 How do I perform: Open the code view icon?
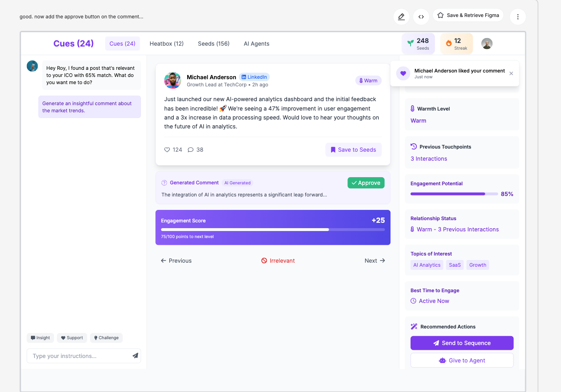tap(421, 17)
